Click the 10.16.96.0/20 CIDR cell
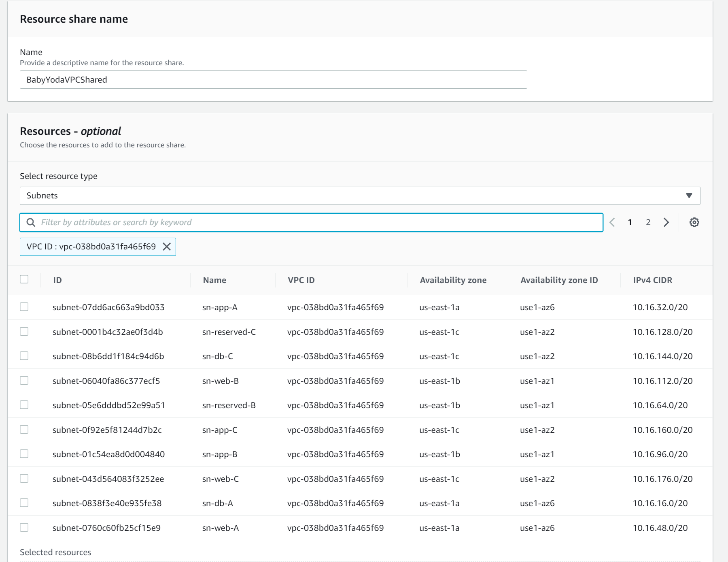 coord(660,454)
